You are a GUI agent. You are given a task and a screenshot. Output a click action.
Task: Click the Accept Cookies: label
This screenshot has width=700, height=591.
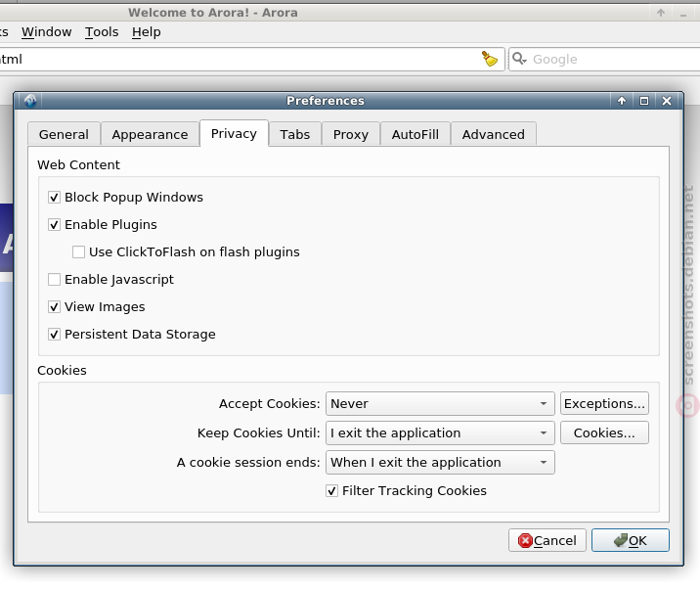(270, 404)
